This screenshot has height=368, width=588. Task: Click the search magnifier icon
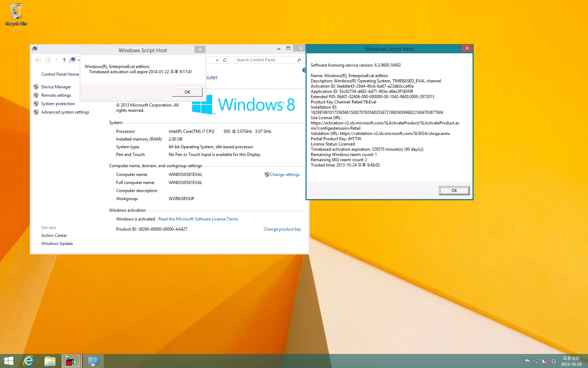click(x=299, y=60)
